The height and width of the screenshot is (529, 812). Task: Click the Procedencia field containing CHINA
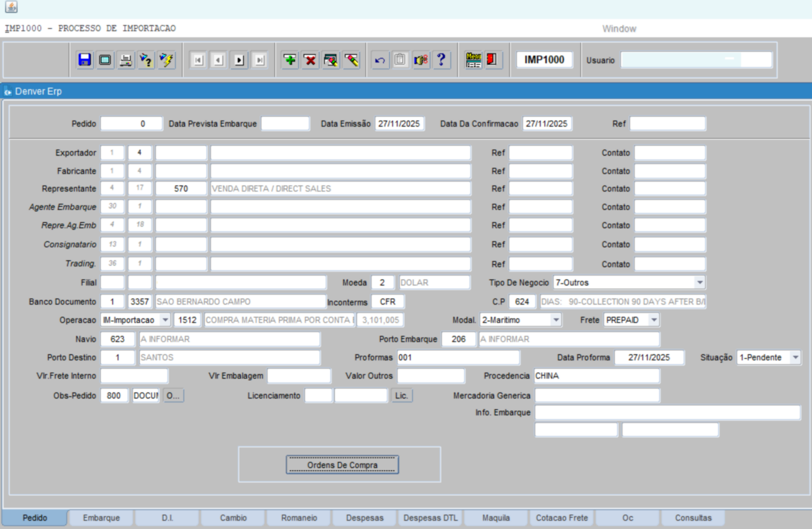(x=596, y=376)
